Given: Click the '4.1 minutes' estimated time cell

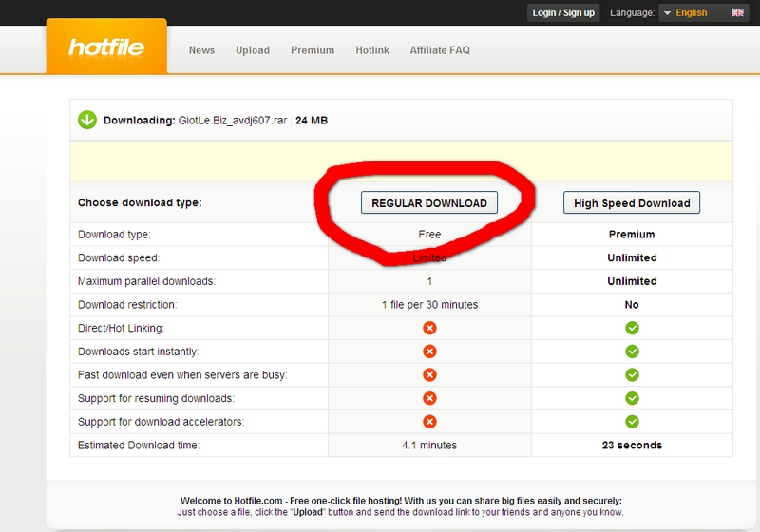Looking at the screenshot, I should [x=429, y=446].
